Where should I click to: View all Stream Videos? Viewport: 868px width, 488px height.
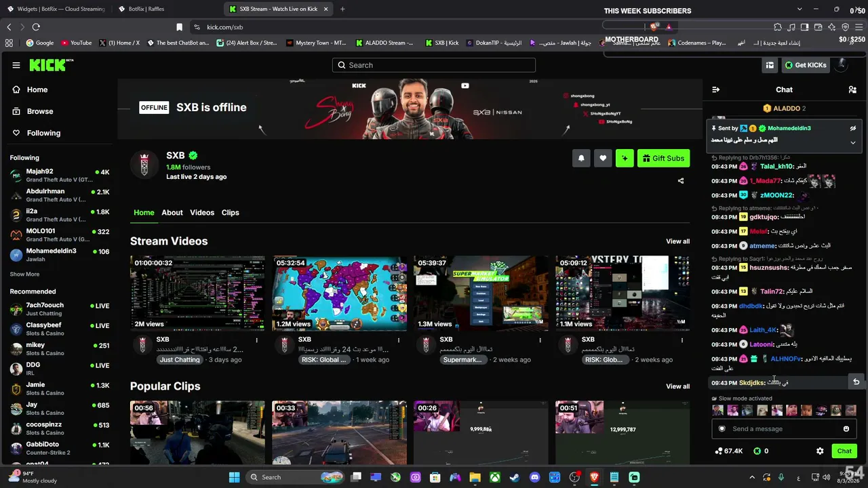click(677, 241)
